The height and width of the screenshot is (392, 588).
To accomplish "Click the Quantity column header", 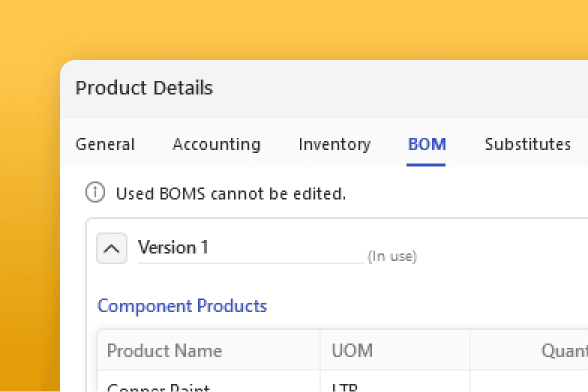I will pos(564,351).
